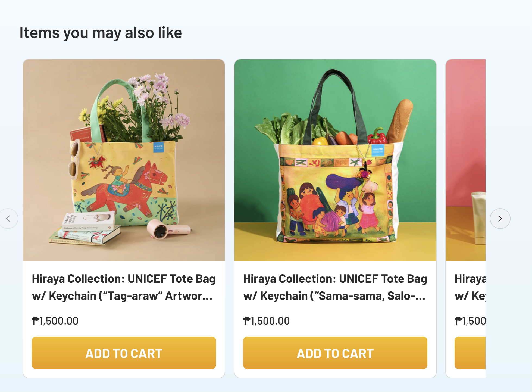Open the partially visible third product photo
This screenshot has height=392, width=532.
pyautogui.click(x=466, y=160)
